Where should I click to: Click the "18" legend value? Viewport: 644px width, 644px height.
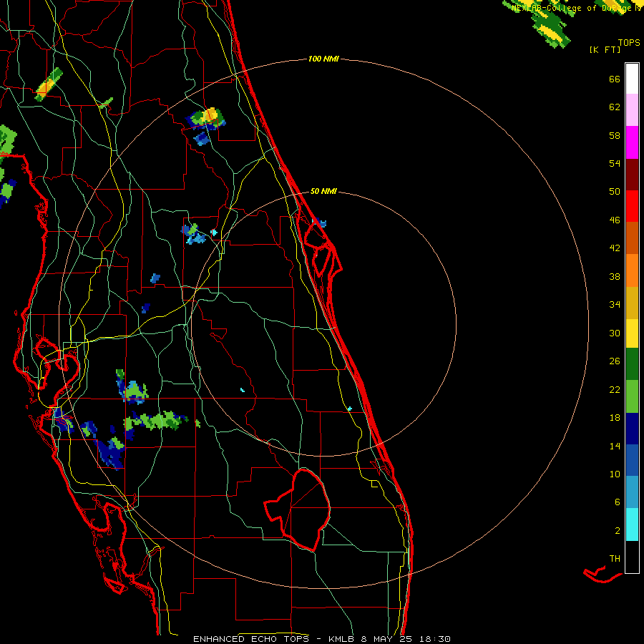click(x=615, y=418)
